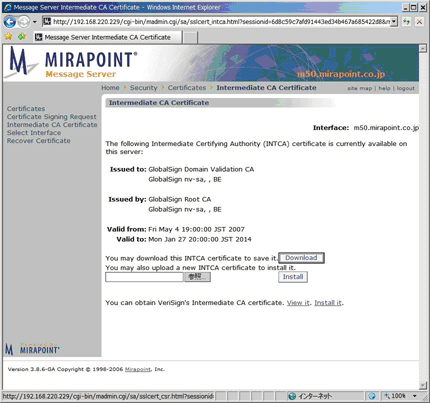430x403 pixels.
Task: Select the 'GlobalSign Domain Validation CA' text
Action: click(201, 169)
